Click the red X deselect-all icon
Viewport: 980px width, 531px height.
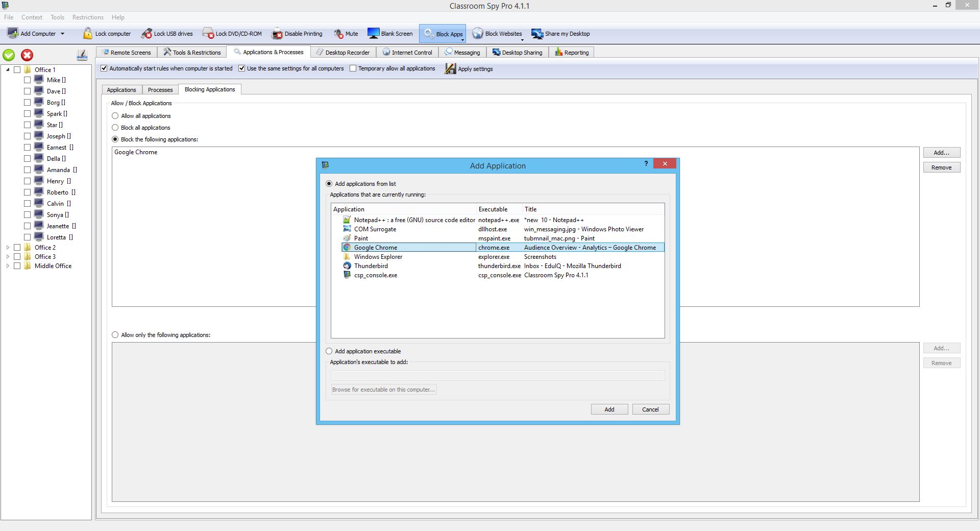point(27,55)
